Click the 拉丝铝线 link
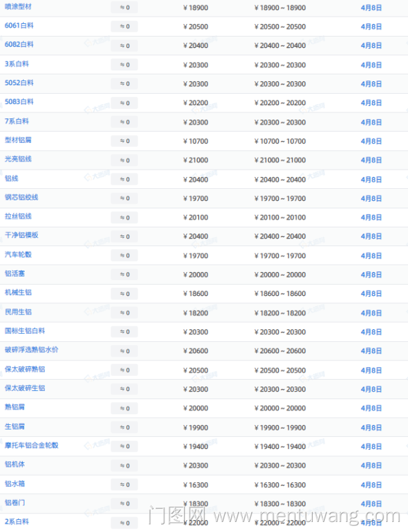This screenshot has width=408, height=532. click(x=18, y=217)
